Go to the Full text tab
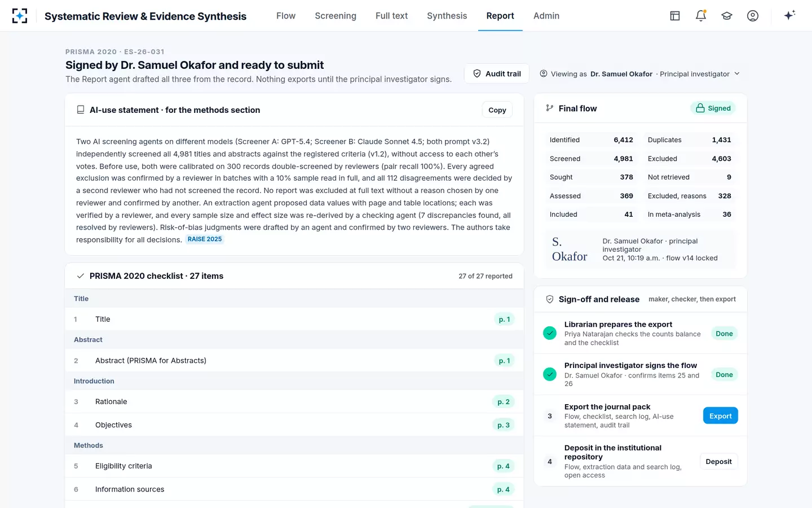Image resolution: width=812 pixels, height=508 pixels. (x=391, y=16)
